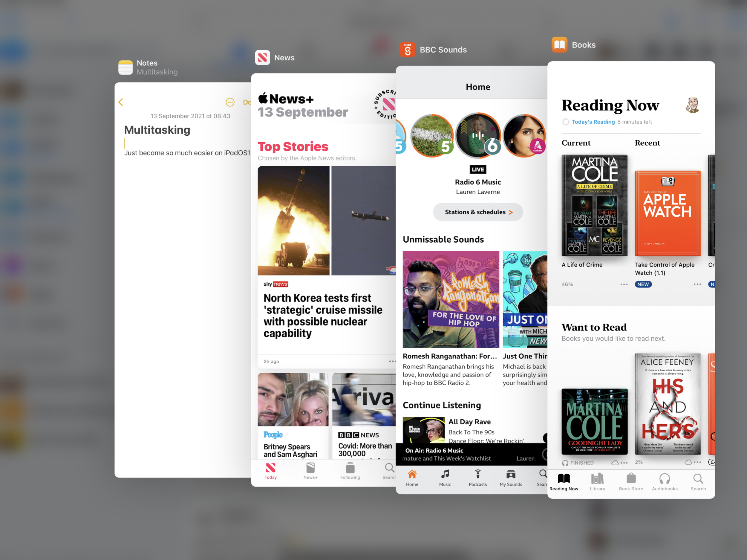Tap Today's Reading progress circle
This screenshot has width=747, height=560.
(566, 122)
